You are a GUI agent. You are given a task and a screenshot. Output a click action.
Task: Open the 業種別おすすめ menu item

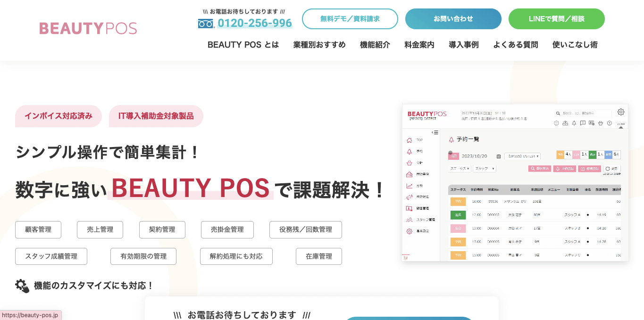(x=319, y=45)
